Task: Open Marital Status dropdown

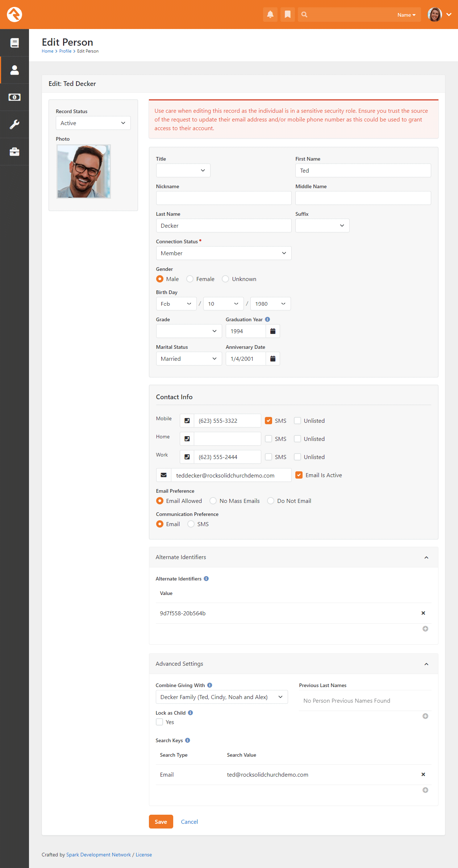Action: (189, 359)
